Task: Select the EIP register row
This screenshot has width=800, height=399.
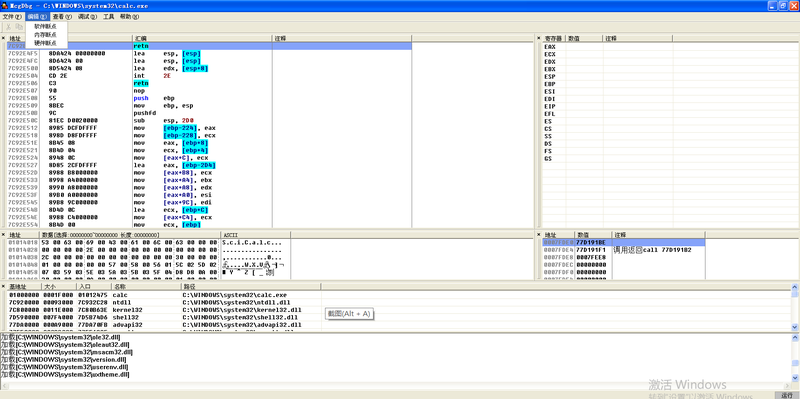Action: point(607,106)
